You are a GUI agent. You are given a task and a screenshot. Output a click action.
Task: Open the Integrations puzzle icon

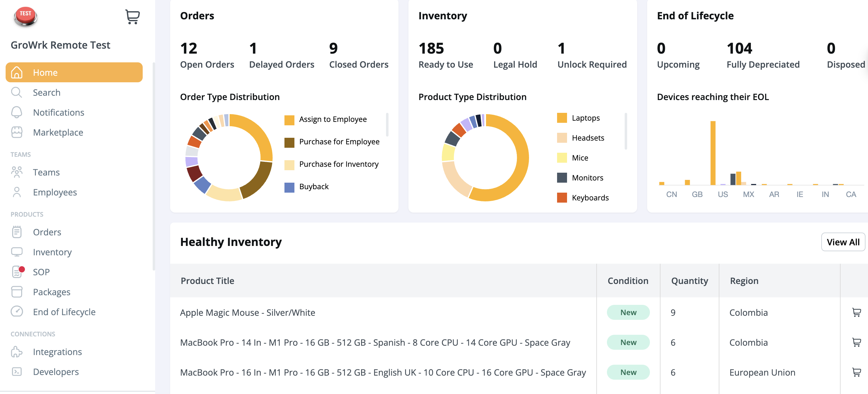click(x=17, y=352)
